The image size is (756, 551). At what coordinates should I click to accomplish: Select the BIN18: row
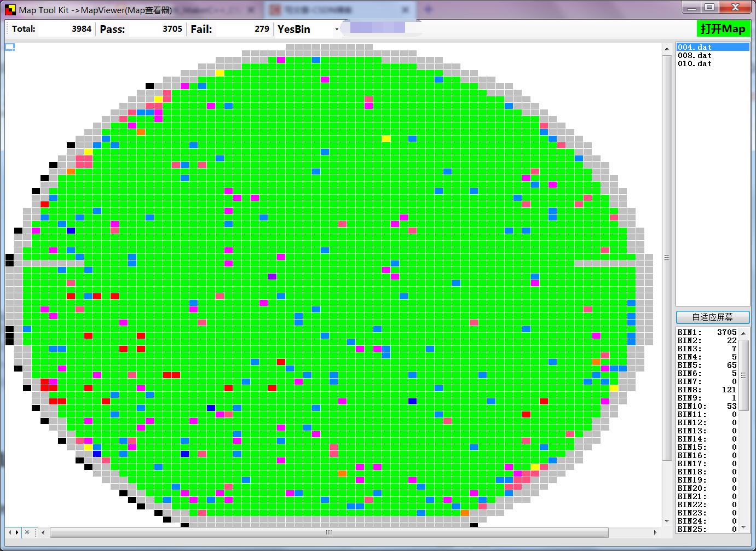(x=707, y=472)
